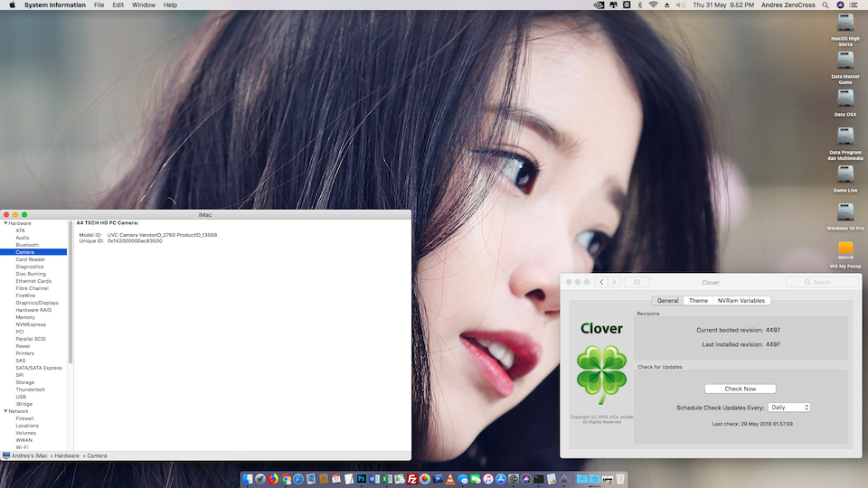
Task: Click Clover back navigation arrow
Action: [x=602, y=282]
